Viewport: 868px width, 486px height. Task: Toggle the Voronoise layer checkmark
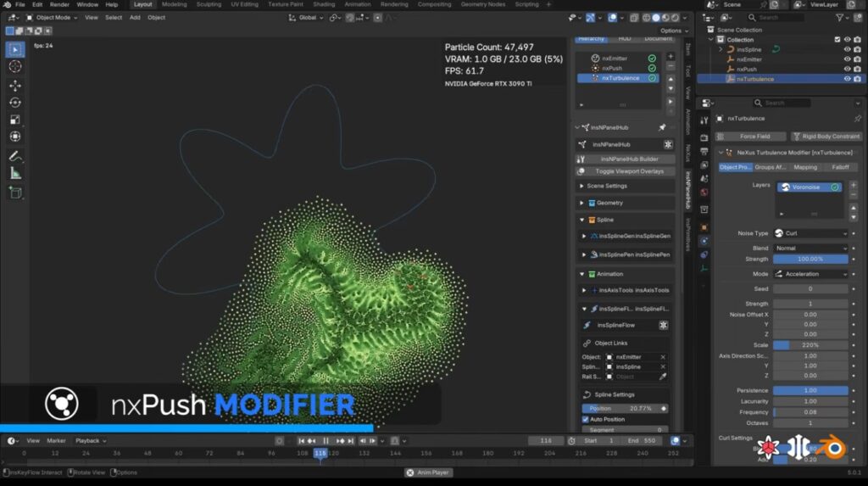coord(835,187)
